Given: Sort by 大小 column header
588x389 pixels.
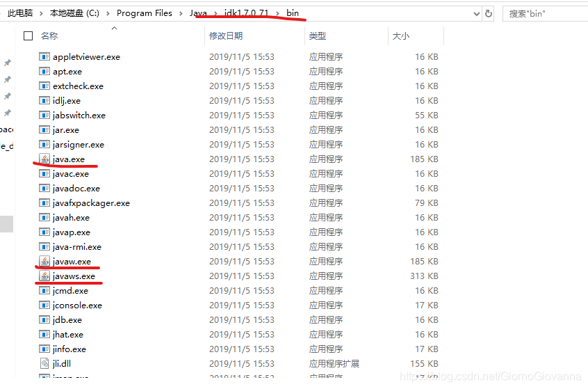Looking at the screenshot, I should [400, 35].
